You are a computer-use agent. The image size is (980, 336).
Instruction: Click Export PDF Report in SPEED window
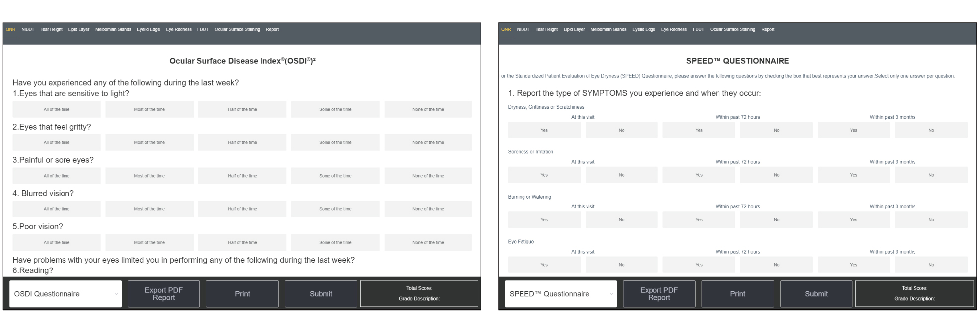coord(659,294)
